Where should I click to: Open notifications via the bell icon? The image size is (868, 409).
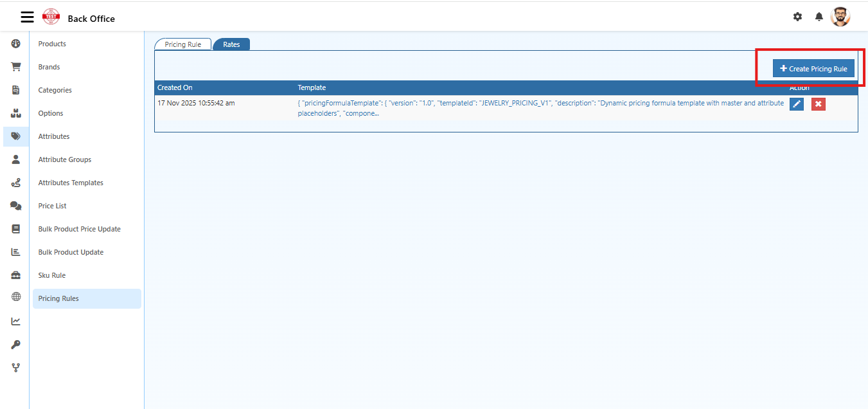point(819,17)
